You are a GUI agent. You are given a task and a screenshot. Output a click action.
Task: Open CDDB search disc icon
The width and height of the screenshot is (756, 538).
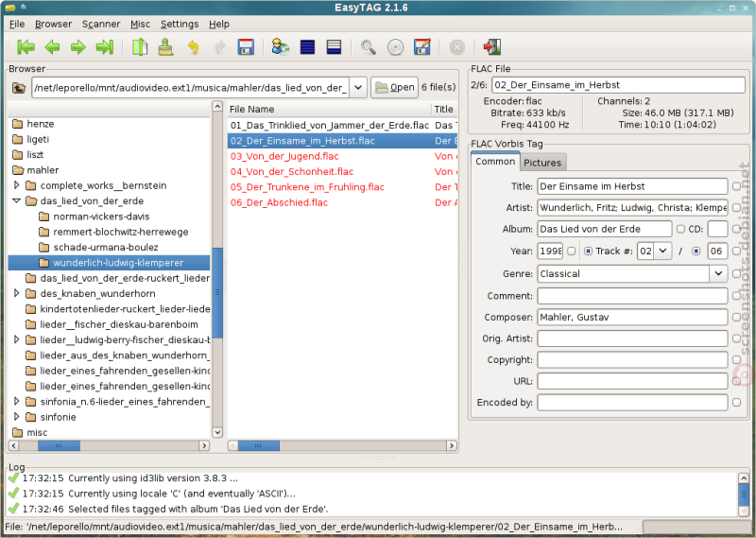[395, 47]
